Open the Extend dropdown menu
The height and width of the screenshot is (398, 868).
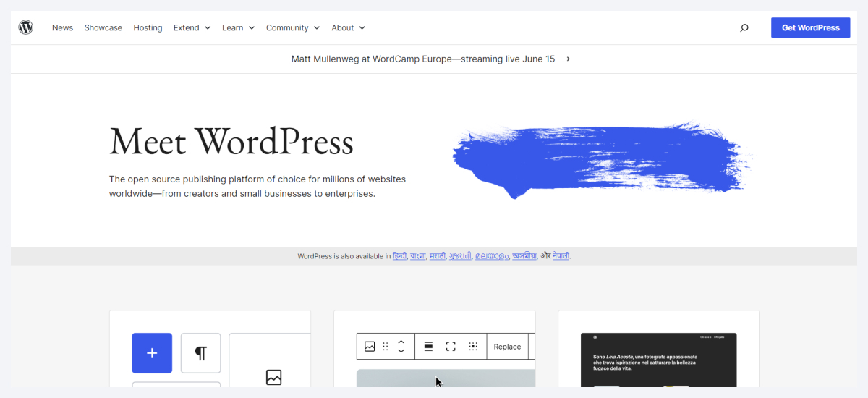(x=192, y=27)
